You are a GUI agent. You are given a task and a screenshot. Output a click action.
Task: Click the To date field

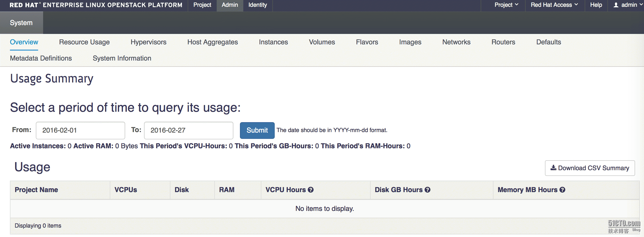(x=188, y=130)
